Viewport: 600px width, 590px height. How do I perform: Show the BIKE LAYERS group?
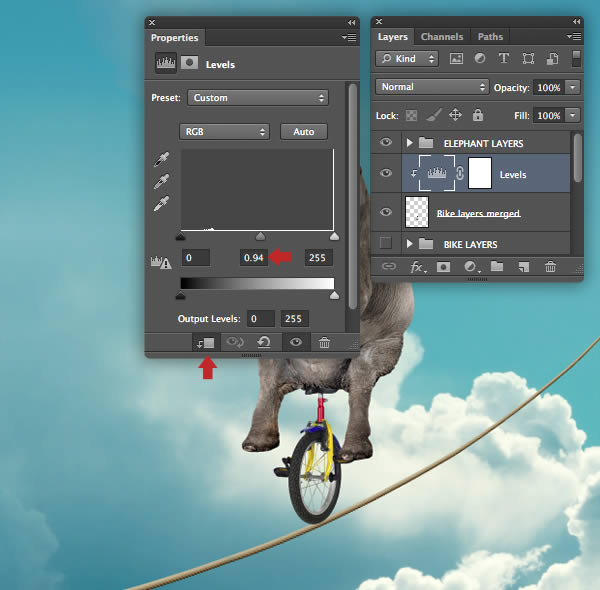(x=386, y=243)
